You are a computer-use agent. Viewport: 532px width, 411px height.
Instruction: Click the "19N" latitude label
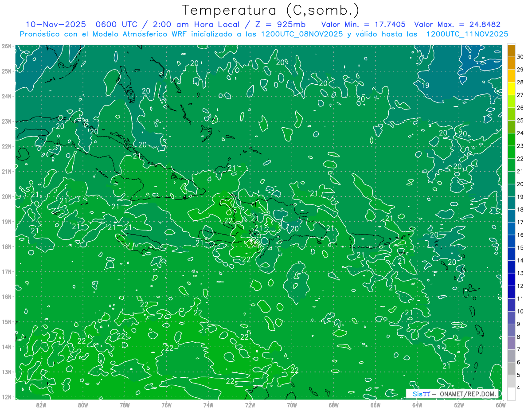[x=6, y=222]
